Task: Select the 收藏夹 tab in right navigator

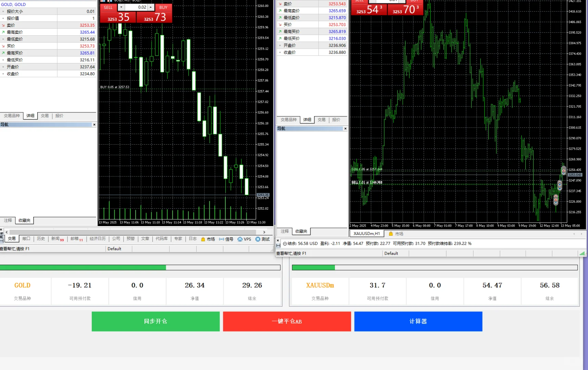Action: pos(301,231)
